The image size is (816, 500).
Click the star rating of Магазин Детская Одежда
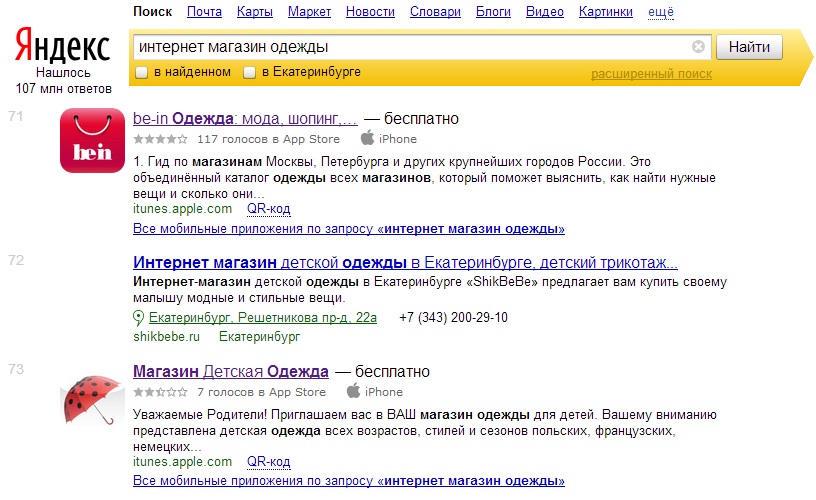click(160, 392)
